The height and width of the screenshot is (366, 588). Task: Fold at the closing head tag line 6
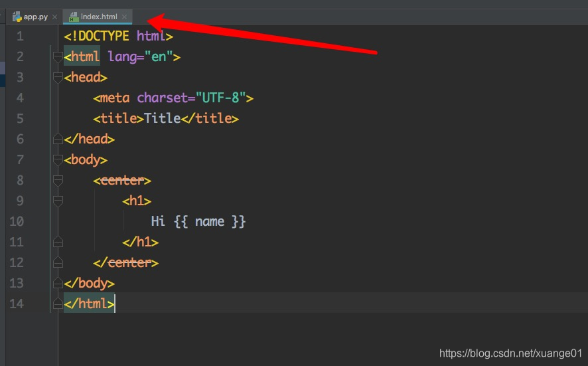pos(58,139)
